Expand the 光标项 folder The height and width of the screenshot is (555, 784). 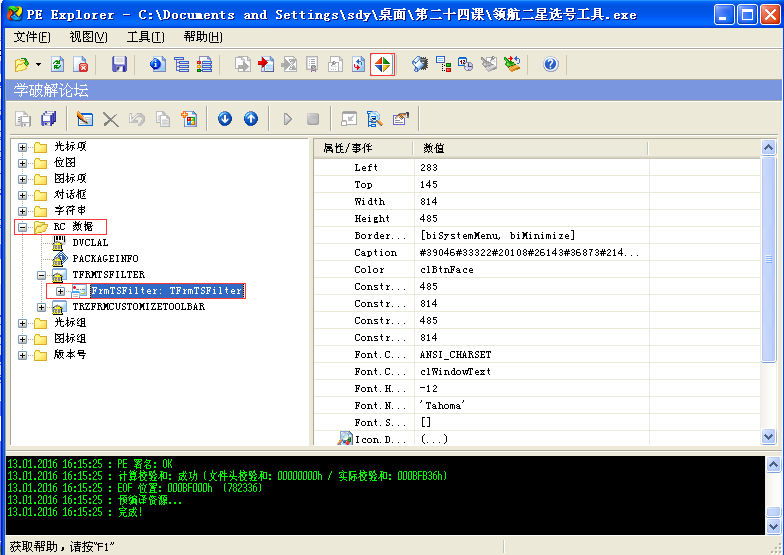pos(22,147)
